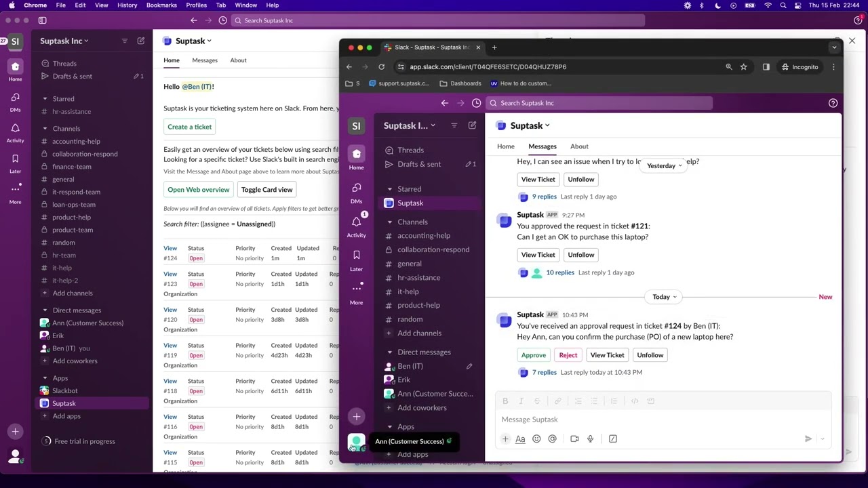Click the mention @ icon in composer
This screenshot has height=488, width=868.
(x=552, y=439)
